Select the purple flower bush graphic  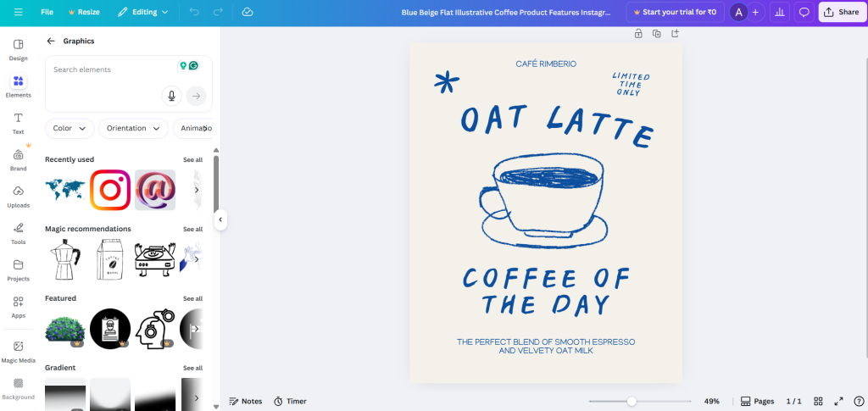[x=65, y=329]
